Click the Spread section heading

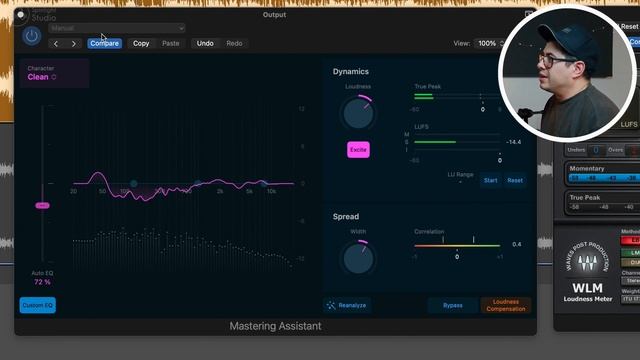coord(346,217)
